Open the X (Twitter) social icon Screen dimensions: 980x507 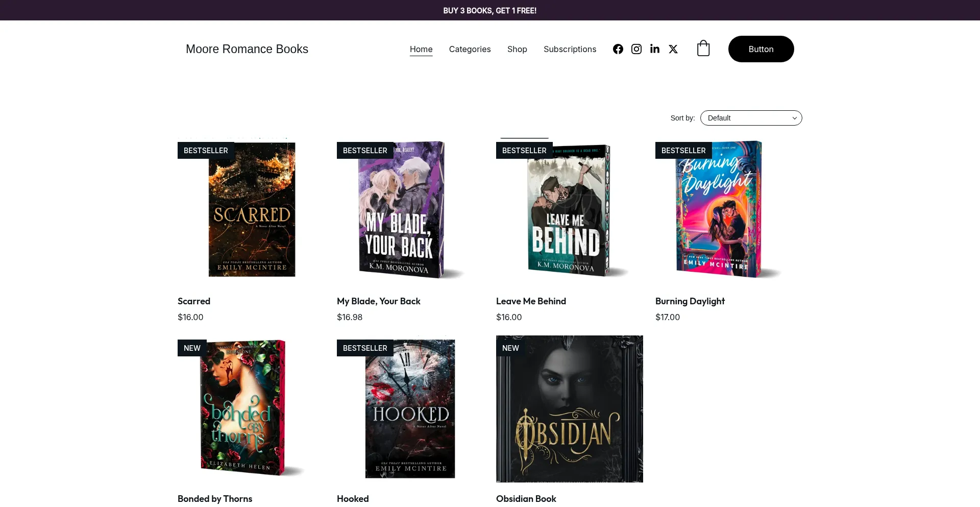click(x=673, y=49)
